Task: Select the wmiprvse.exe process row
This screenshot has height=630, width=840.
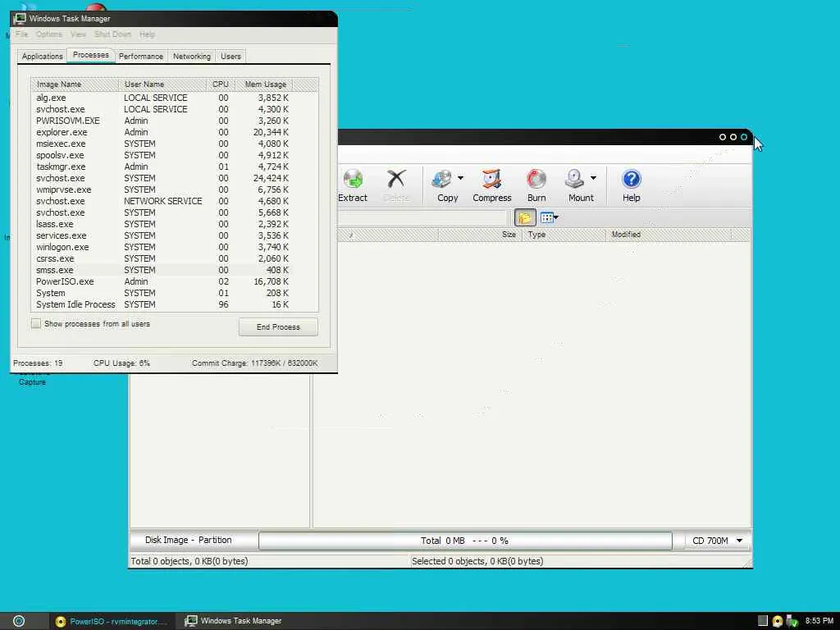Action: pyautogui.click(x=162, y=189)
